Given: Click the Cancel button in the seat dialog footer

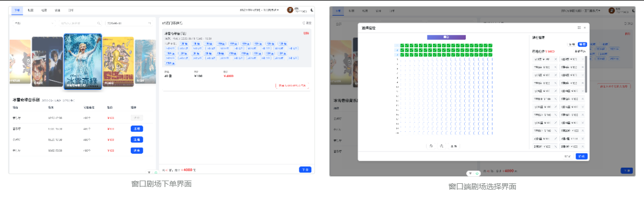Looking at the screenshot, I should tap(568, 156).
